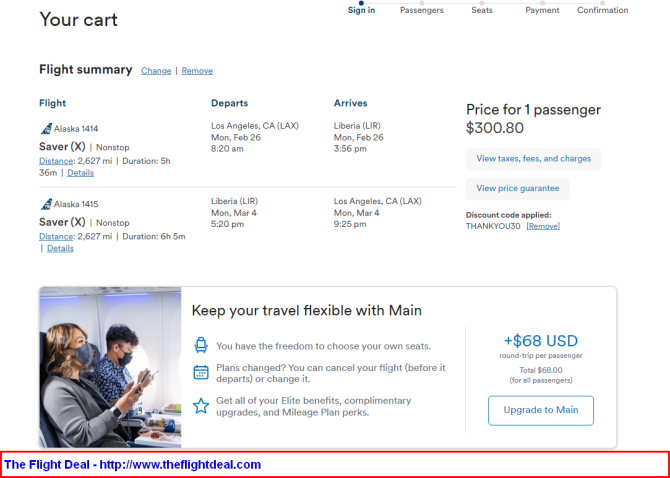
Task: Open Details for Alaska 1414 flight
Action: pyautogui.click(x=80, y=173)
